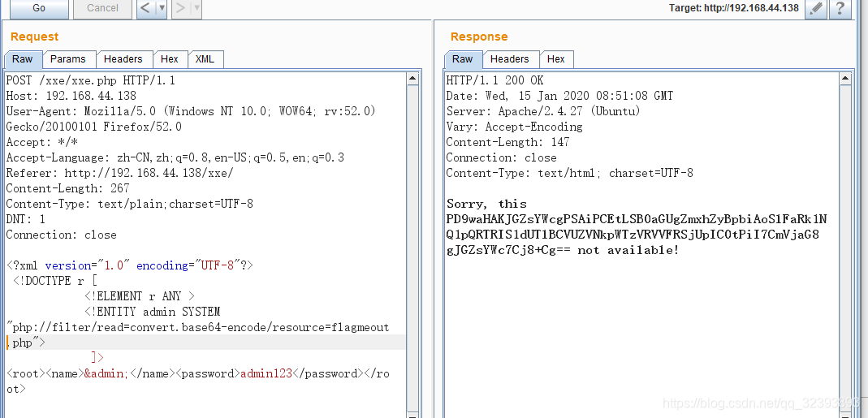868x418 pixels.
Task: Go back to previous request in history
Action: [145, 8]
